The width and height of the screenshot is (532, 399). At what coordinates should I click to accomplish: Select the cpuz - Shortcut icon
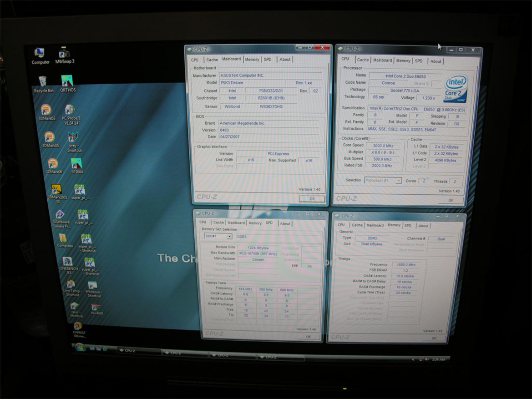(x=76, y=310)
